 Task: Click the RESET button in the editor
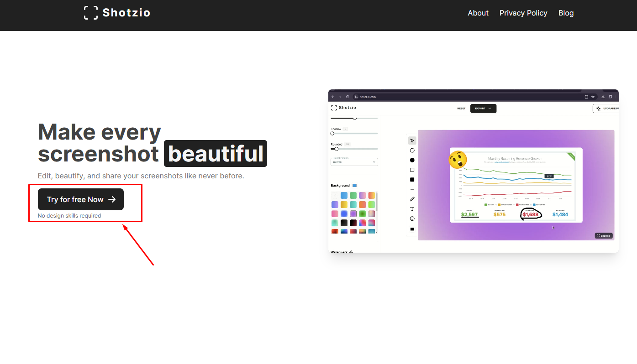click(x=461, y=109)
